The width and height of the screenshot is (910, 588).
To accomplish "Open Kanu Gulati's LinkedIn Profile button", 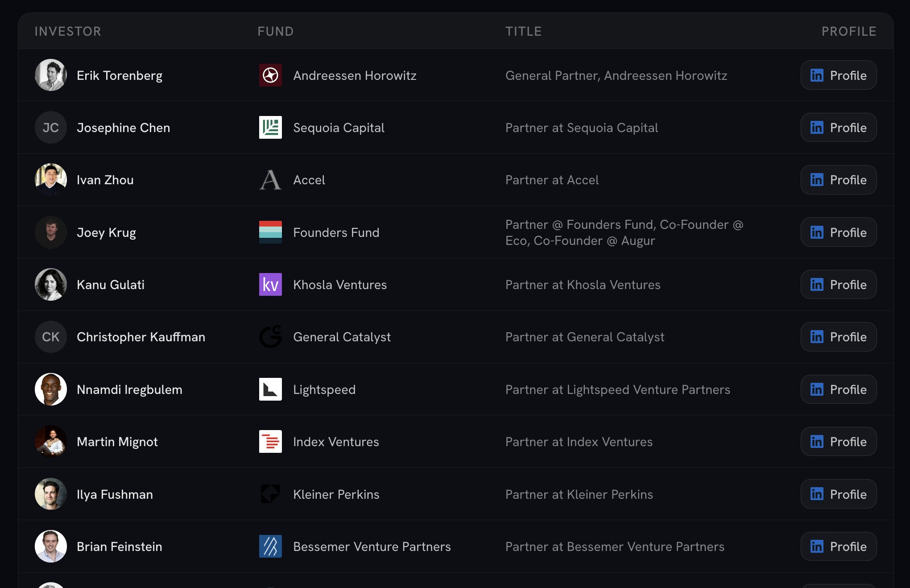I will 839,285.
